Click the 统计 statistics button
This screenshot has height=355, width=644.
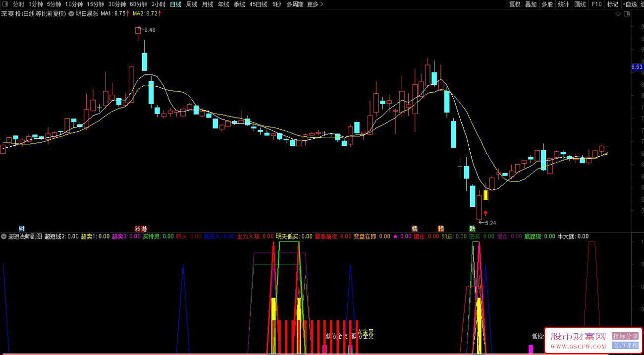[563, 4]
